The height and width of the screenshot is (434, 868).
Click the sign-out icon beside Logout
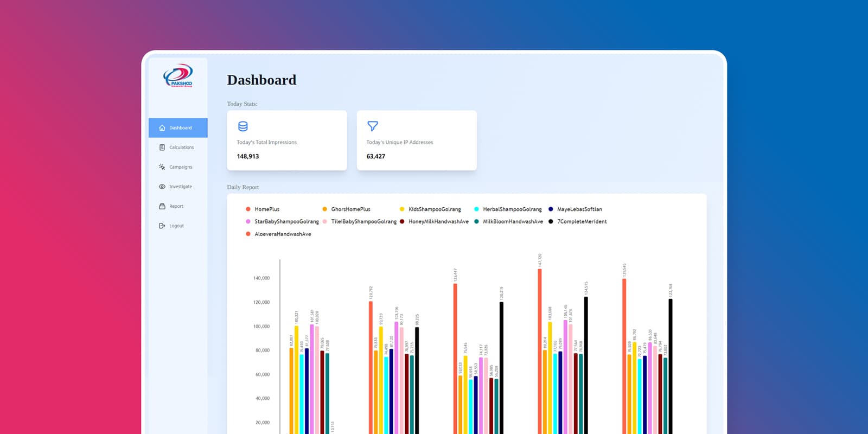(x=162, y=226)
